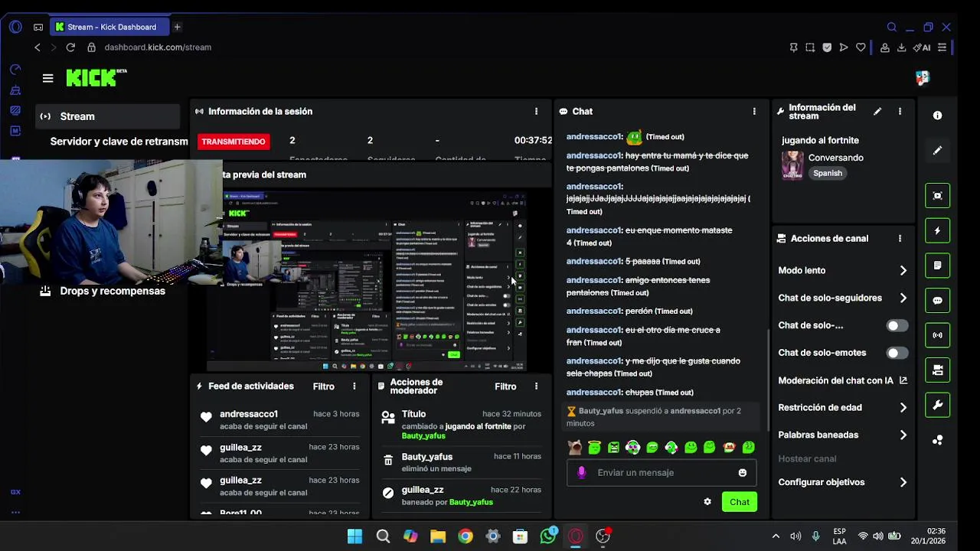Select the screaming cat emote

[575, 448]
